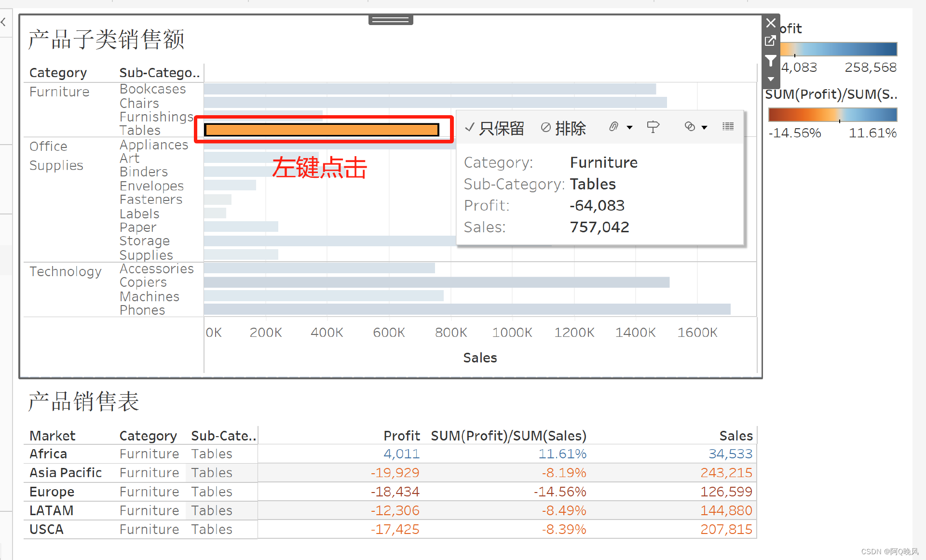Click the Phones sales bar
This screenshot has width=926, height=560.
click(467, 309)
